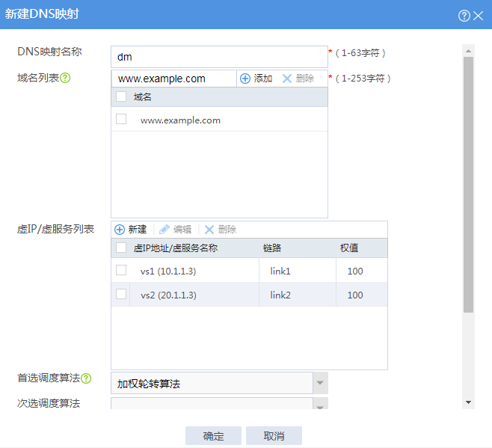Click the 加权轮转算法 combo box field
492x448 pixels.
coord(212,383)
